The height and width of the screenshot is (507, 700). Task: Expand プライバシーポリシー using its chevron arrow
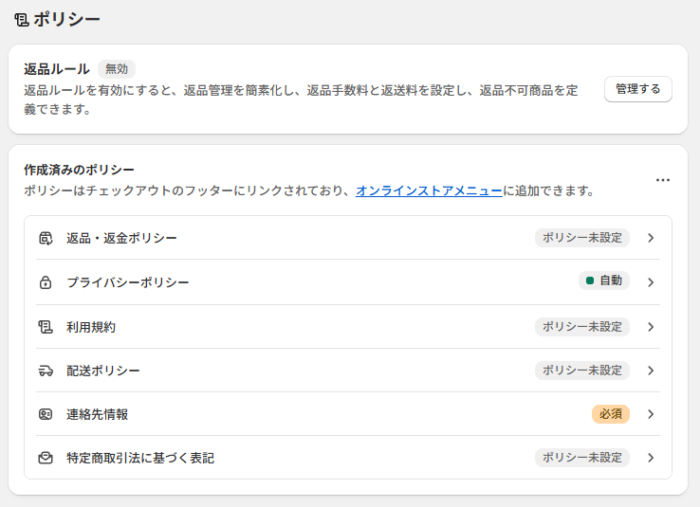(650, 282)
